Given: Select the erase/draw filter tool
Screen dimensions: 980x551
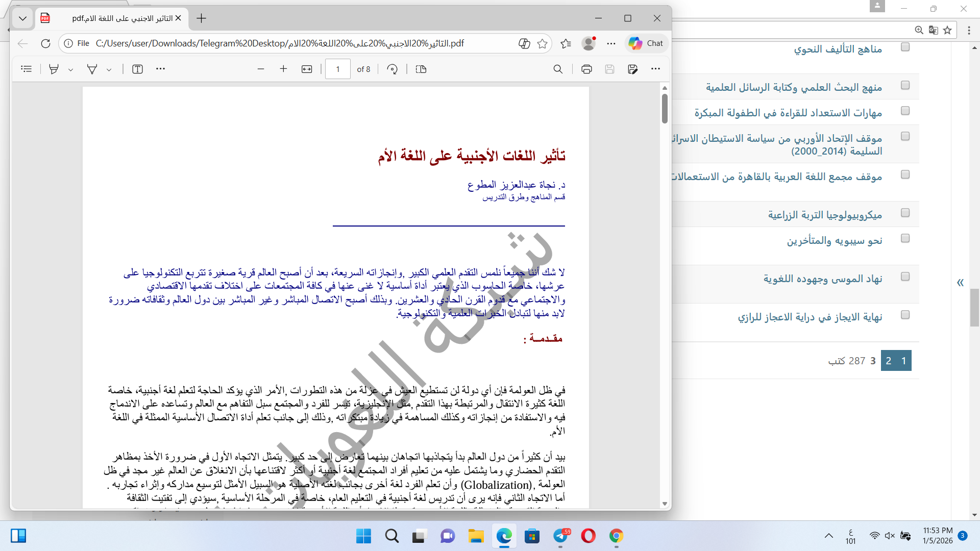Looking at the screenshot, I should 92,69.
